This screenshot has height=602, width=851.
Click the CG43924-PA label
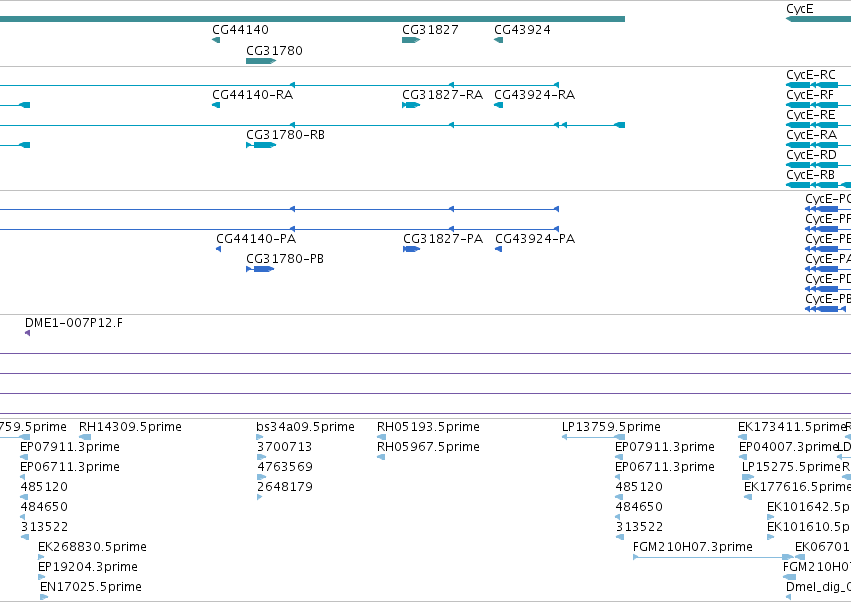(x=535, y=239)
